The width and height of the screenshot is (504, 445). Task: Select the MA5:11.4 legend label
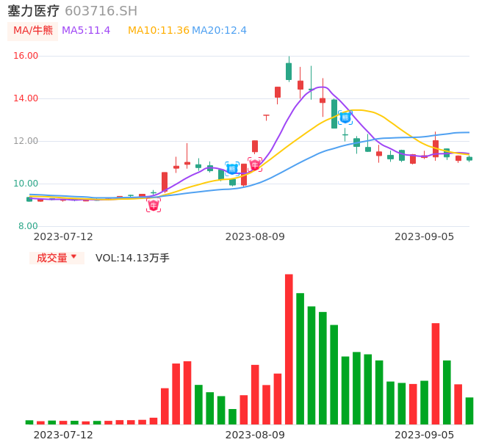click(86, 31)
